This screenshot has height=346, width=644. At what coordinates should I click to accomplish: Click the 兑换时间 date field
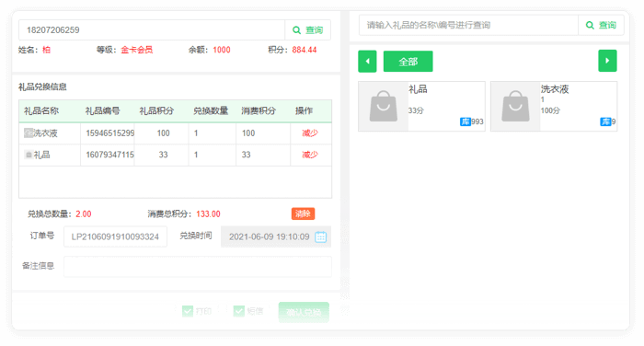click(x=276, y=236)
